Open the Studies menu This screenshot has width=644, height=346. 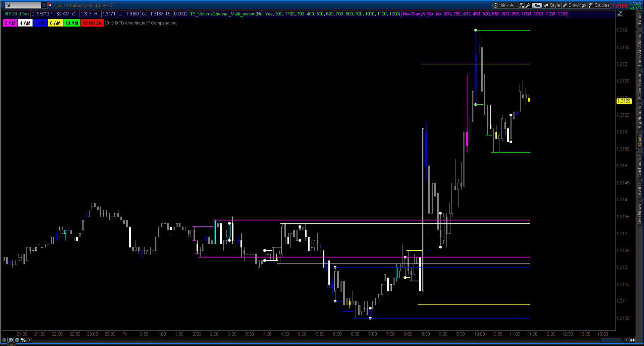[x=599, y=5]
